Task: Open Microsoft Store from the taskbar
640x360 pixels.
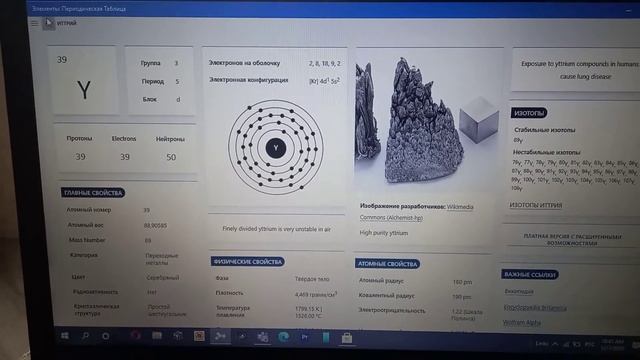Action: 347,338
